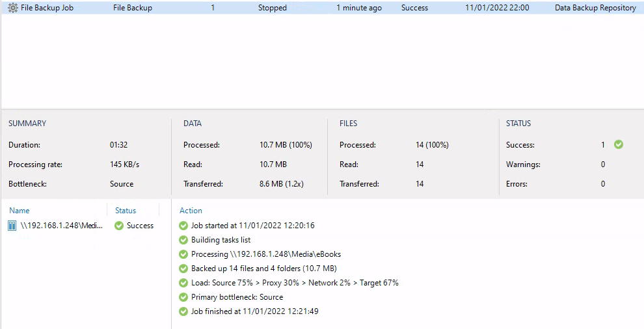Screen dimensions: 644x329
Task: Click the check icon for Job started entry
Action: point(183,226)
